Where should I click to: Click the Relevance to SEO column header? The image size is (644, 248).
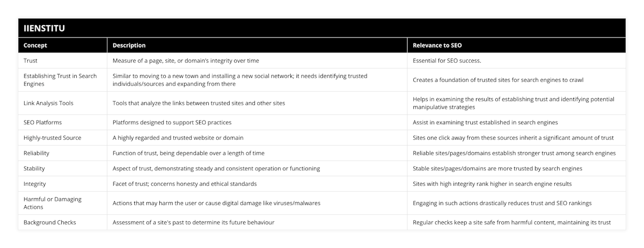437,46
